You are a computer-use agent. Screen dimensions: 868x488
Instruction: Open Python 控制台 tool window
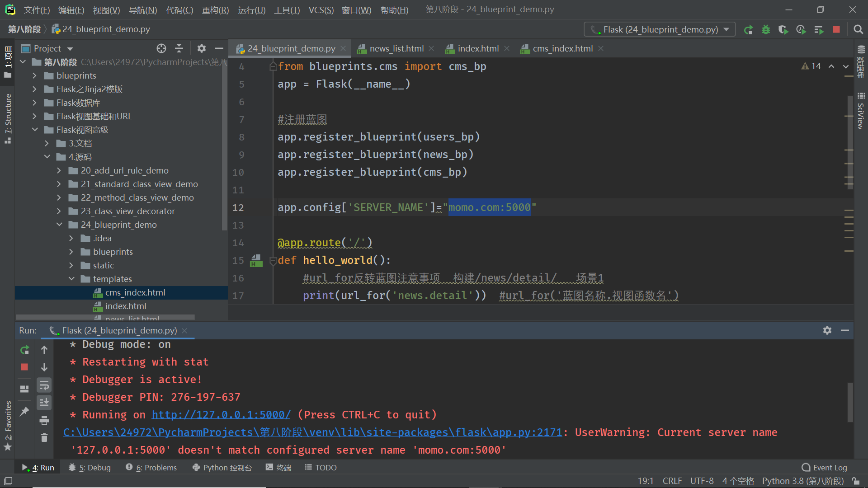coord(222,468)
